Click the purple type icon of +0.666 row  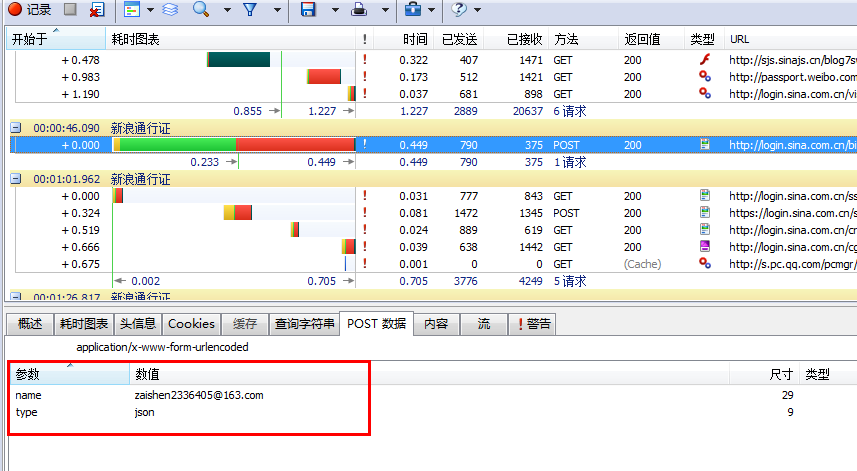[705, 246]
